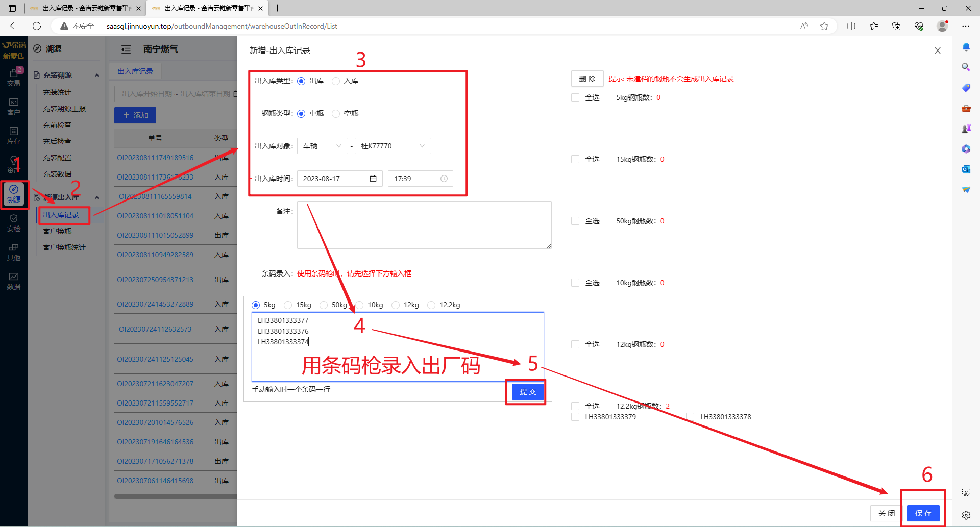Open browser collections icon
The width and height of the screenshot is (980, 527).
(x=896, y=26)
